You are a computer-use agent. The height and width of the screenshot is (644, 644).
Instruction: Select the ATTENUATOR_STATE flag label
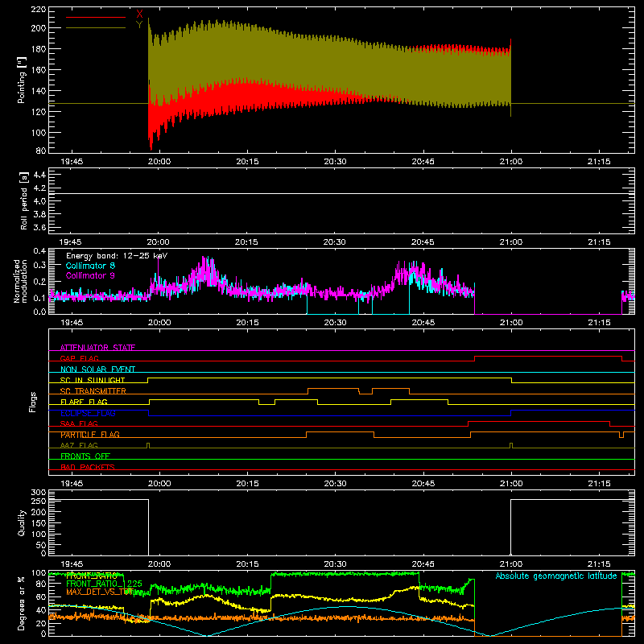tap(97, 348)
